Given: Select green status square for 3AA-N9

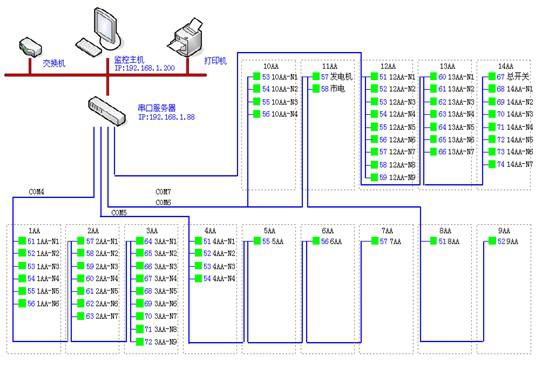Looking at the screenshot, I should [139, 342].
